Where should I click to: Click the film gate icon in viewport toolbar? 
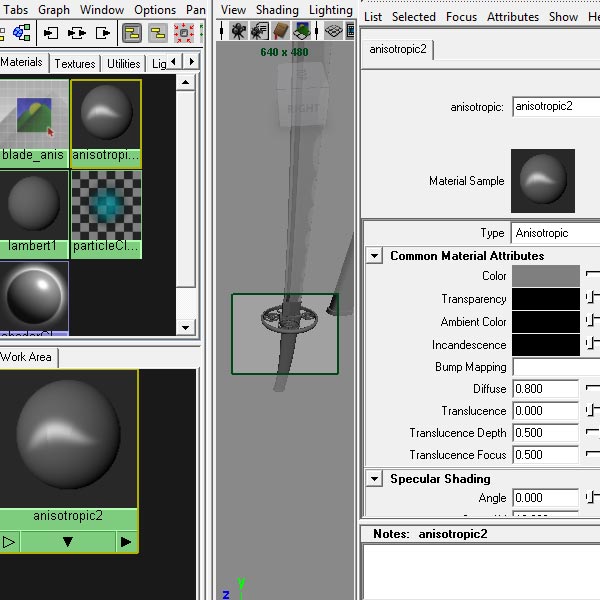coord(350,31)
